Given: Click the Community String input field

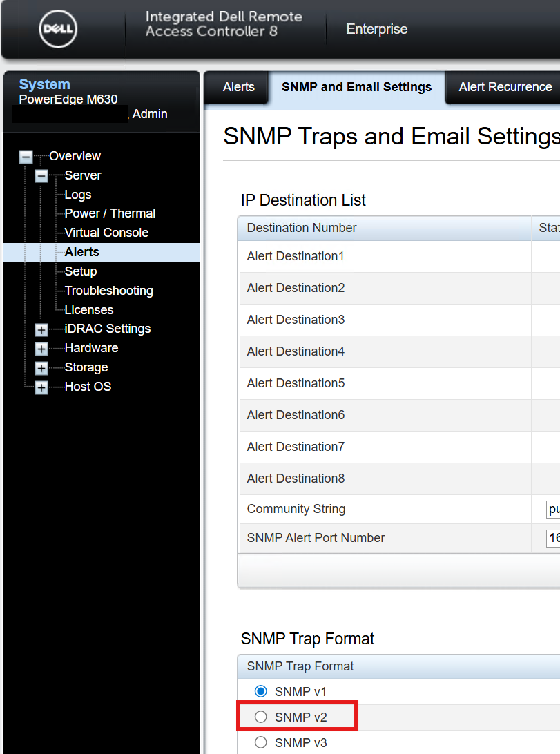Looking at the screenshot, I should (553, 510).
